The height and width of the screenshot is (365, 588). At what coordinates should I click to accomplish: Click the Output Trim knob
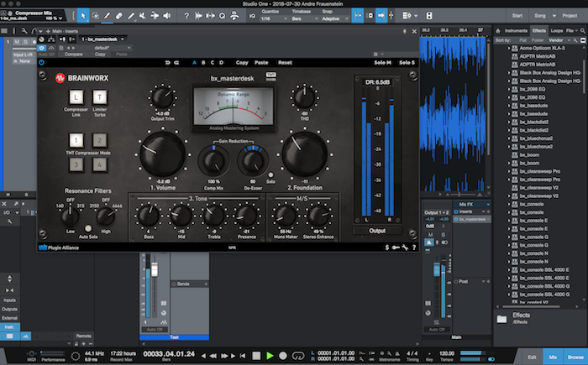[x=162, y=98]
